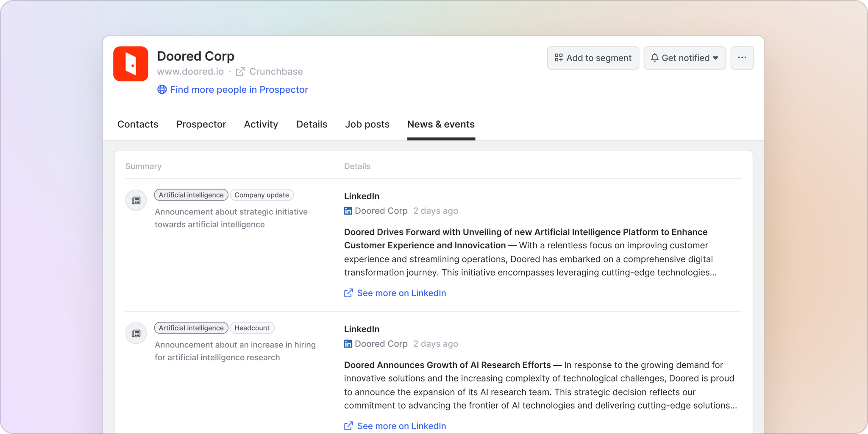Click the Doored Corp red logo
Viewport: 868px width, 434px height.
[x=131, y=64]
